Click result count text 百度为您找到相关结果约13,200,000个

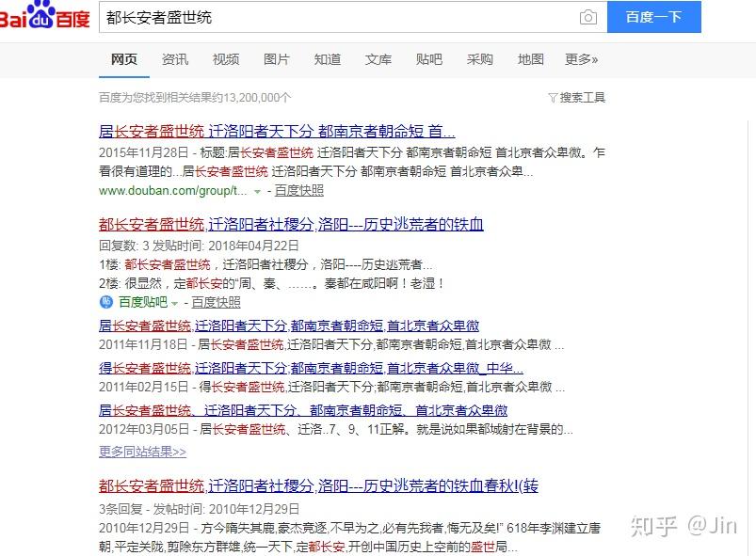195,98
